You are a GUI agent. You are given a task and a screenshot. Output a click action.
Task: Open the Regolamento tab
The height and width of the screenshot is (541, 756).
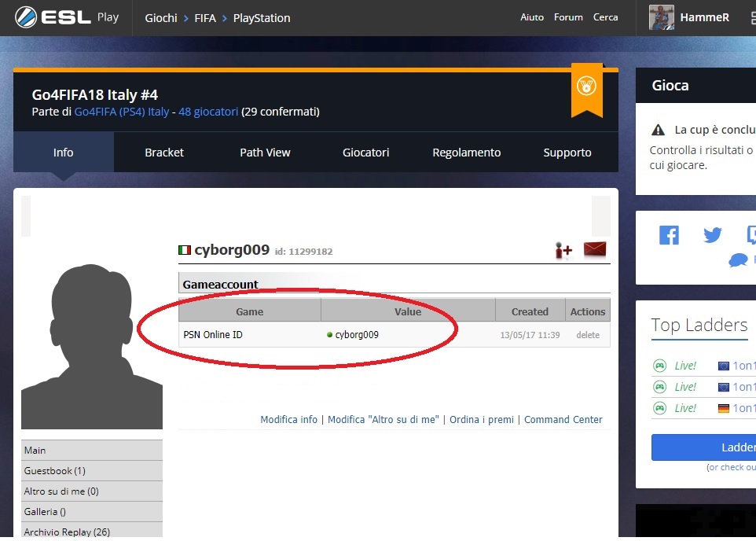(x=467, y=153)
